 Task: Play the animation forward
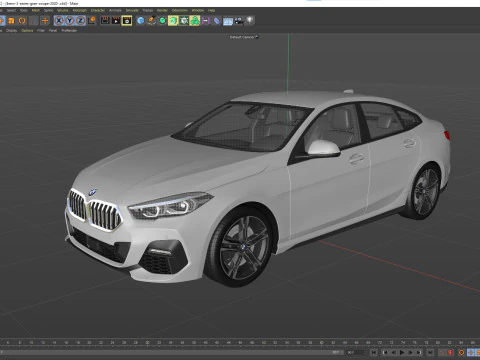[402, 352]
